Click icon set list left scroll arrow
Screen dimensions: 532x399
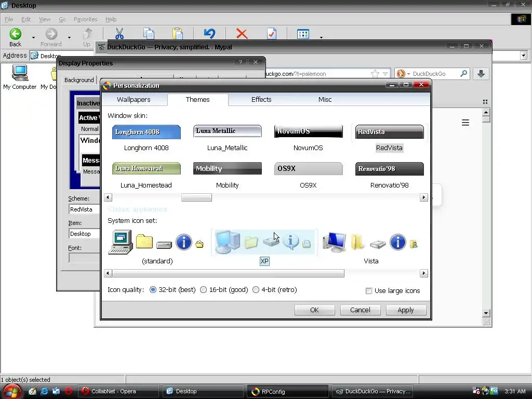108,273
